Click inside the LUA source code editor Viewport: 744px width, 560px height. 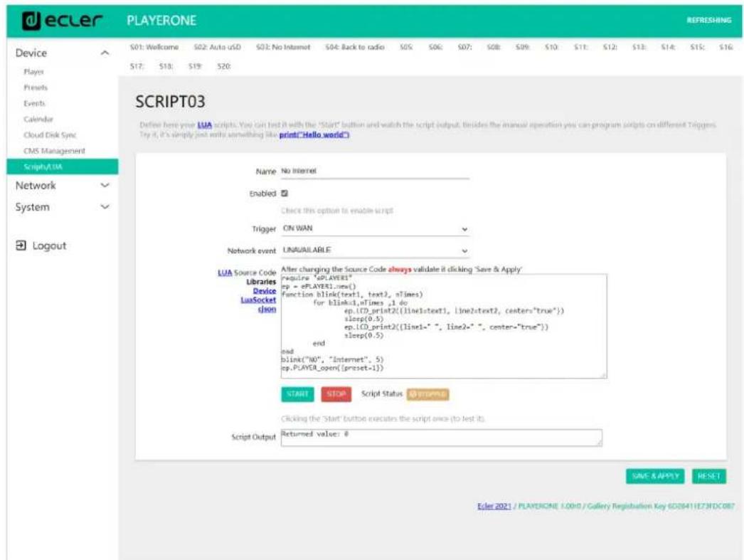pos(444,326)
